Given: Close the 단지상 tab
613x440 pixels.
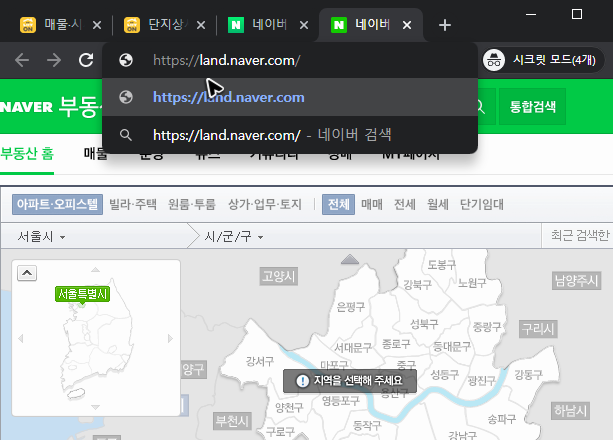Looking at the screenshot, I should [201, 25].
